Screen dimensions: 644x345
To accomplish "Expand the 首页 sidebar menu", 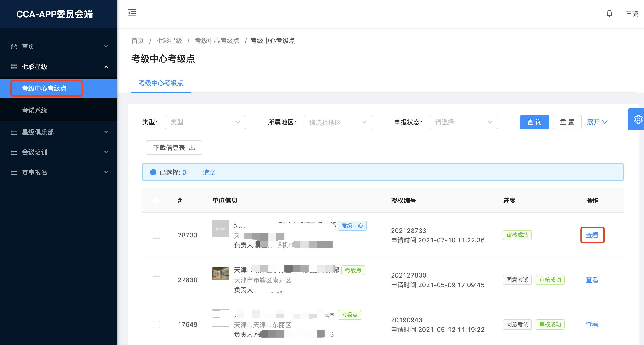I will point(58,46).
